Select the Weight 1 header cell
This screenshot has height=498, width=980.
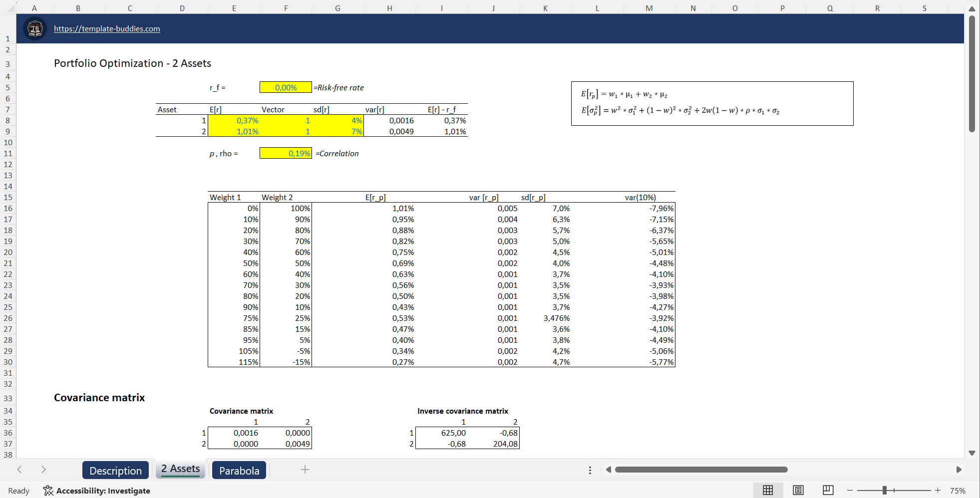pyautogui.click(x=234, y=197)
